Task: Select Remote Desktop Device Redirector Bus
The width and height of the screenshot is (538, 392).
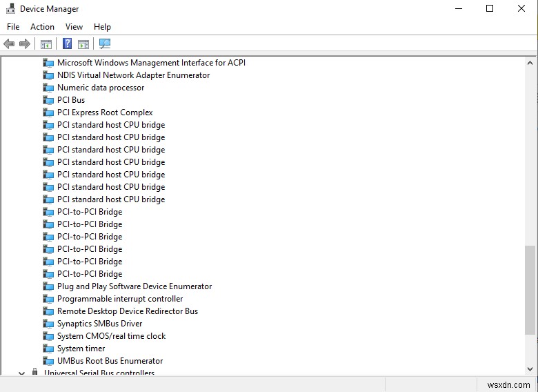Action: pos(128,311)
